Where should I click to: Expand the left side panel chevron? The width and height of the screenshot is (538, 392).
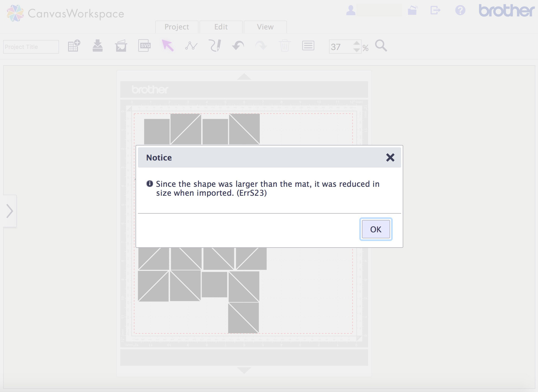click(x=10, y=211)
